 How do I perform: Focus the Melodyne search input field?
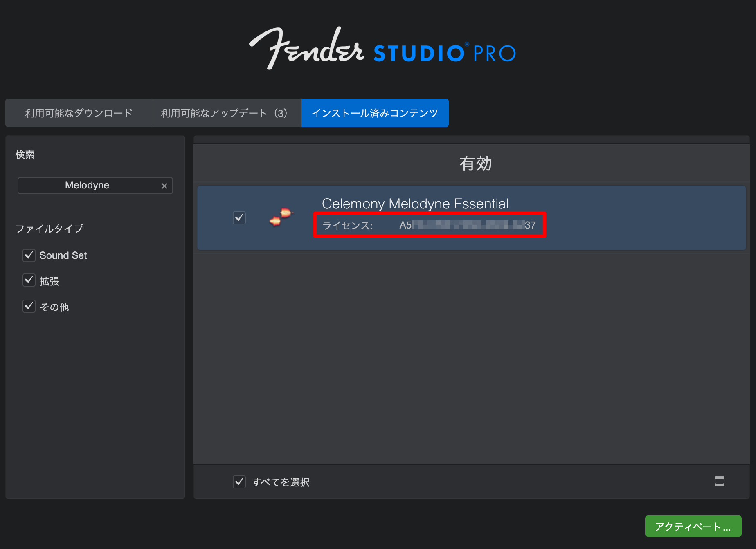click(x=95, y=186)
